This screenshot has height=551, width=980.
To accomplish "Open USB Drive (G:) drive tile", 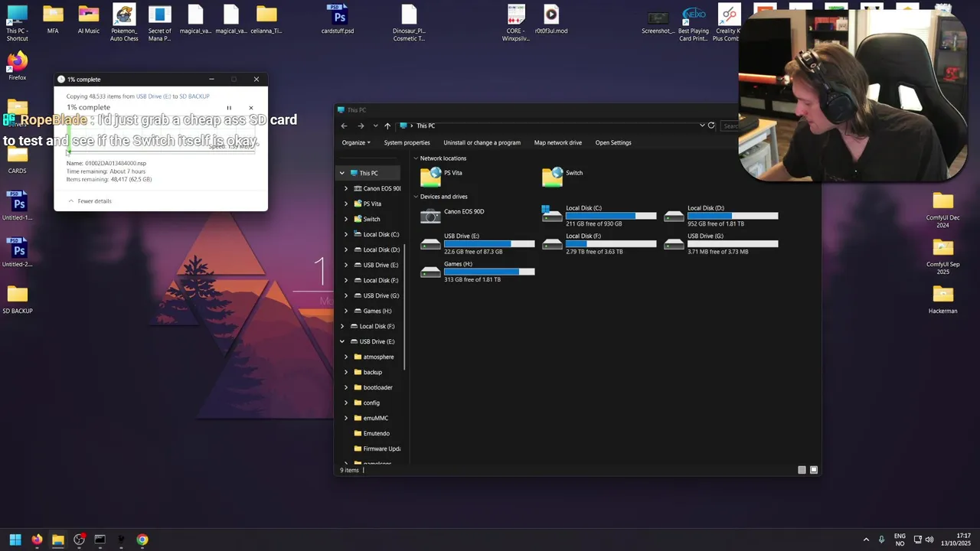I will pyautogui.click(x=720, y=245).
